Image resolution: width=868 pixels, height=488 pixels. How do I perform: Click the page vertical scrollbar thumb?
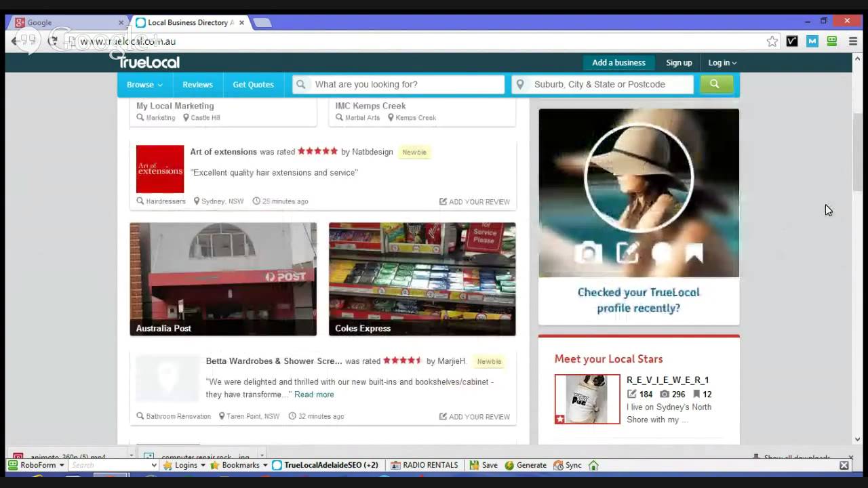pos(858,152)
